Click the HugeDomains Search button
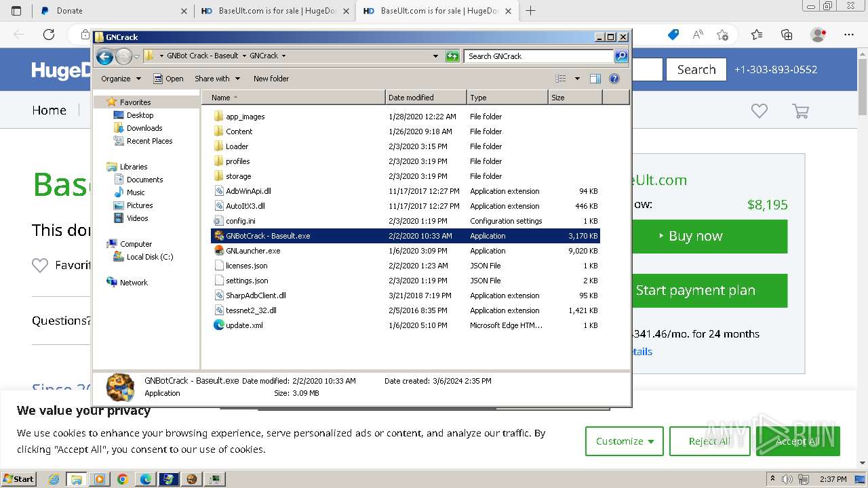This screenshot has width=868, height=488. [696, 69]
